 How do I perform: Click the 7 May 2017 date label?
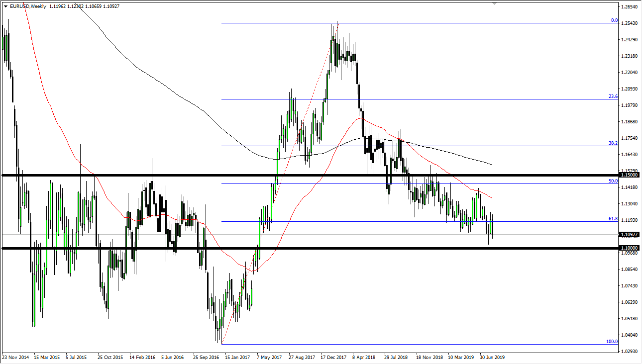269,357
